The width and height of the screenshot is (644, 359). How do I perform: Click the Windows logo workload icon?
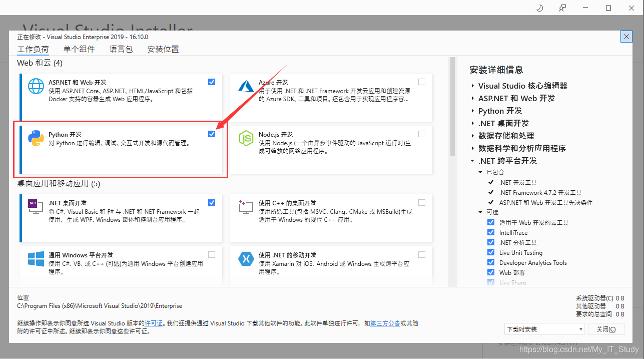click(x=36, y=259)
